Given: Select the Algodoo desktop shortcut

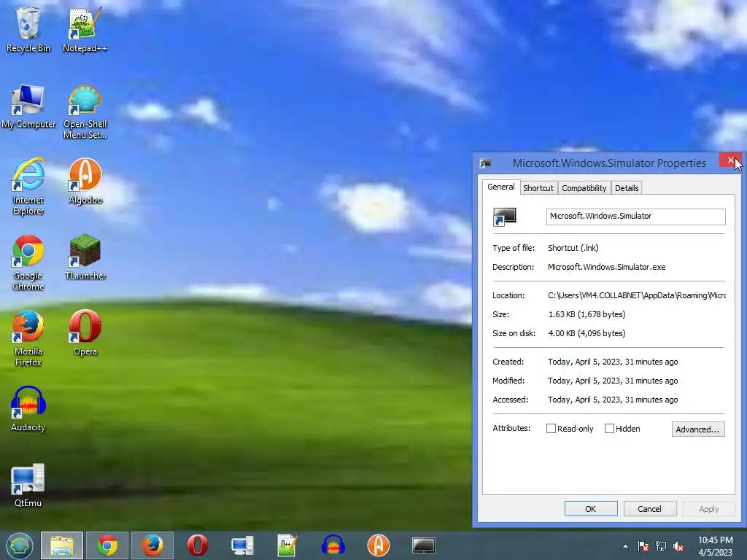Looking at the screenshot, I should (85, 182).
